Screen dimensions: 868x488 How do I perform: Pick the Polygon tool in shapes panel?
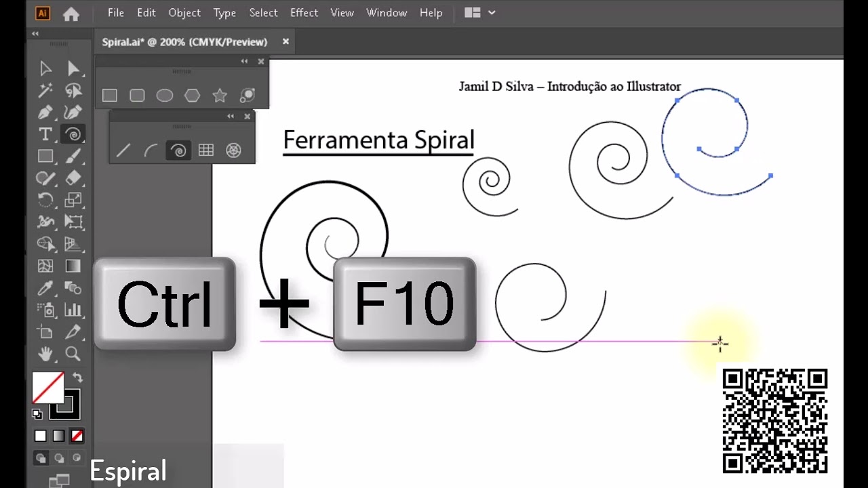193,96
